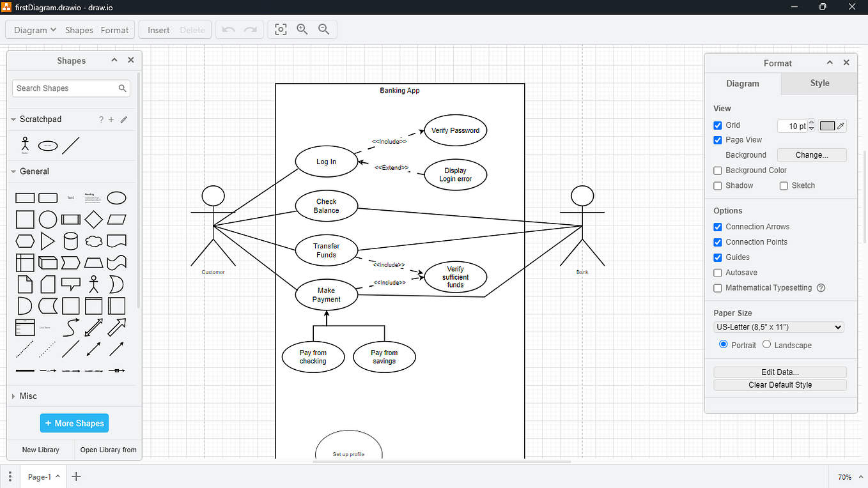Expand the Misc shapes section
This screenshot has width=868, height=488.
coord(14,396)
